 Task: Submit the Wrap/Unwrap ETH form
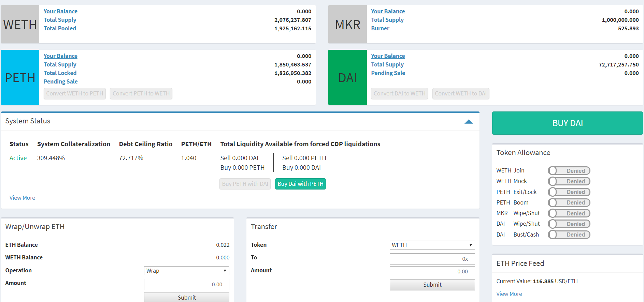[187, 297]
